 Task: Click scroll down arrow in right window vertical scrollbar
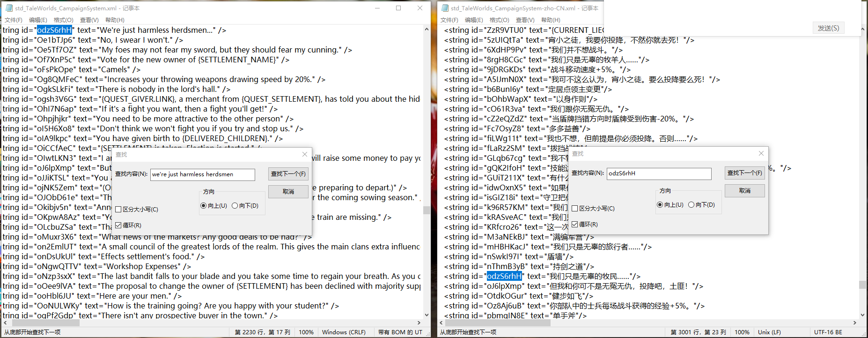[x=862, y=315]
